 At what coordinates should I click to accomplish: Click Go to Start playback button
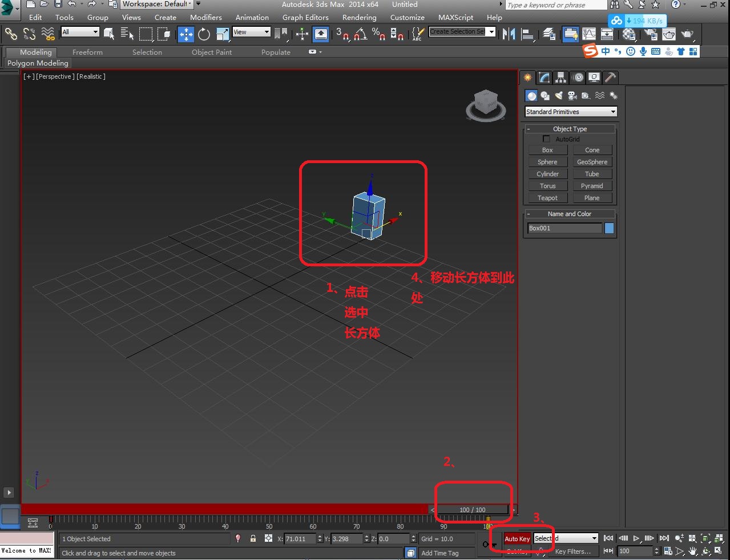608,538
